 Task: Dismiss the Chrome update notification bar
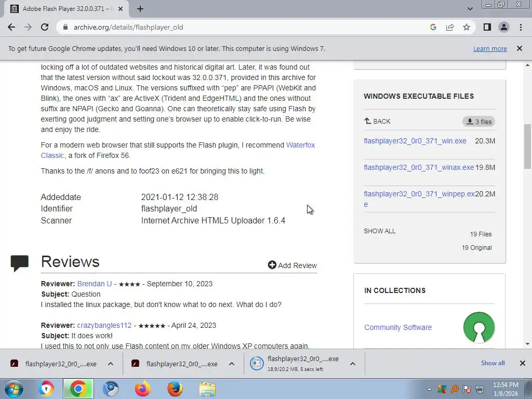[x=520, y=48]
